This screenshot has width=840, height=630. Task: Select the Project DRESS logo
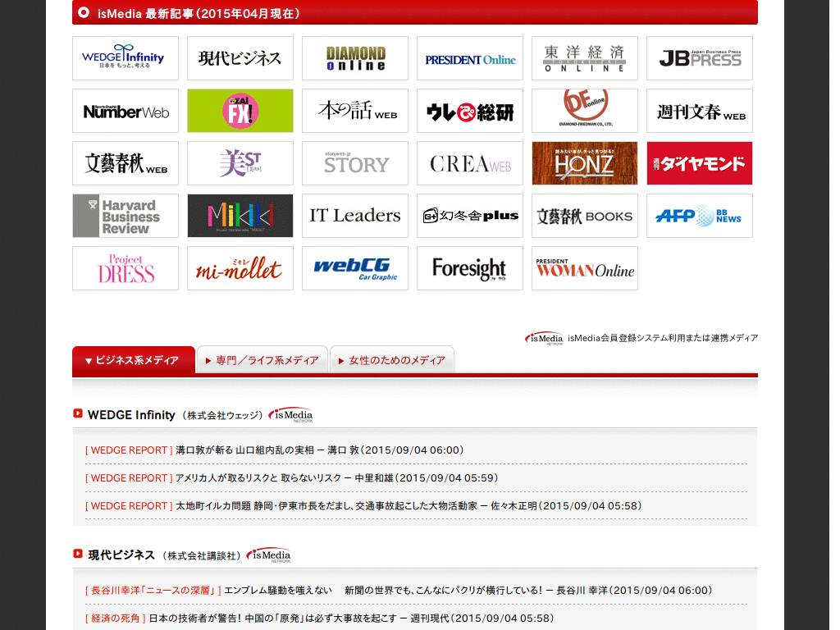click(126, 268)
